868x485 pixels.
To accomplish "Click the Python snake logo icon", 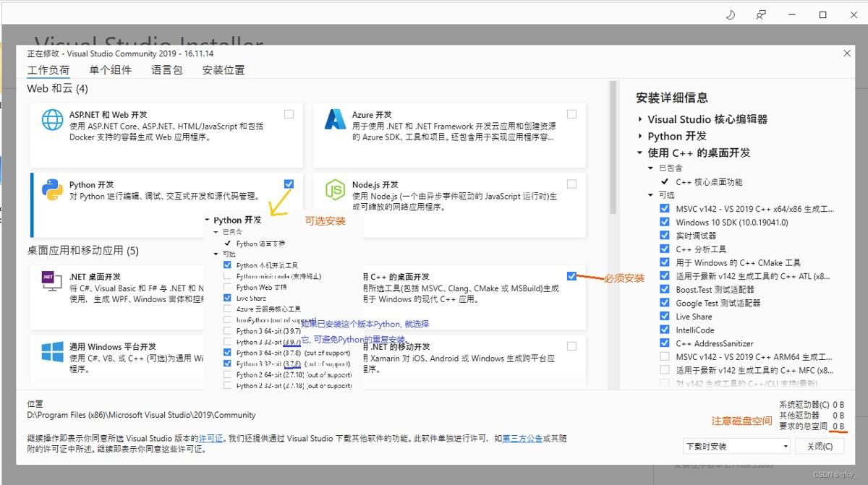I will tap(52, 190).
